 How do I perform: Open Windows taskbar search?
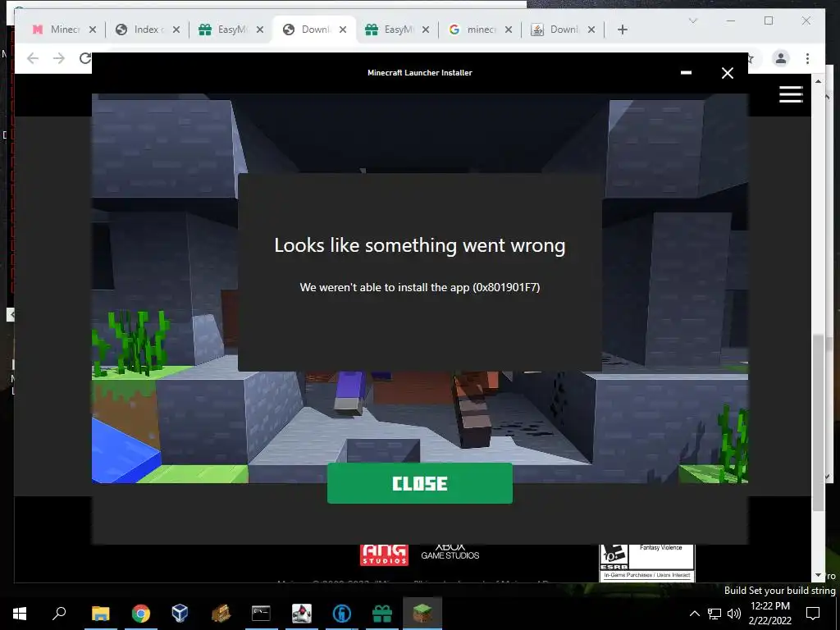pyautogui.click(x=59, y=614)
